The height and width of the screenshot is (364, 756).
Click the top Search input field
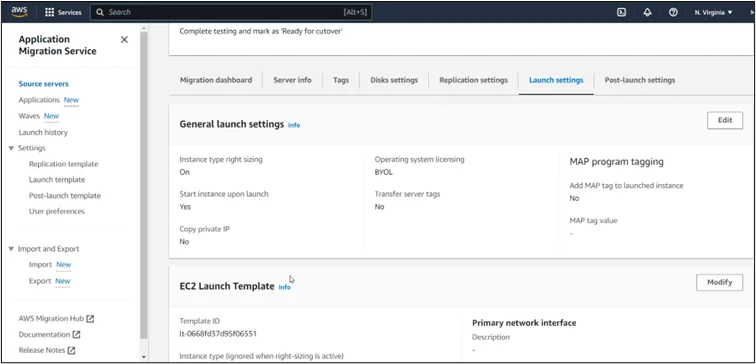pyautogui.click(x=231, y=13)
